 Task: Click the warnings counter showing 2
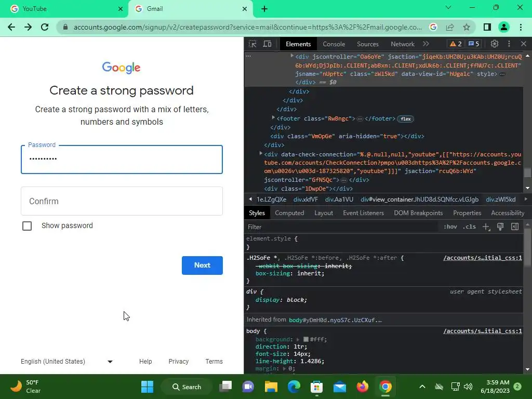456,44
